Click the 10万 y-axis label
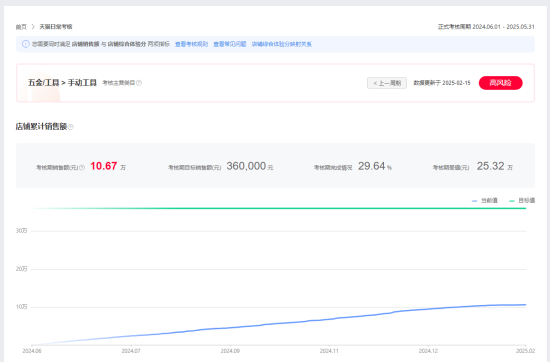The width and height of the screenshot is (550, 362). click(x=21, y=307)
